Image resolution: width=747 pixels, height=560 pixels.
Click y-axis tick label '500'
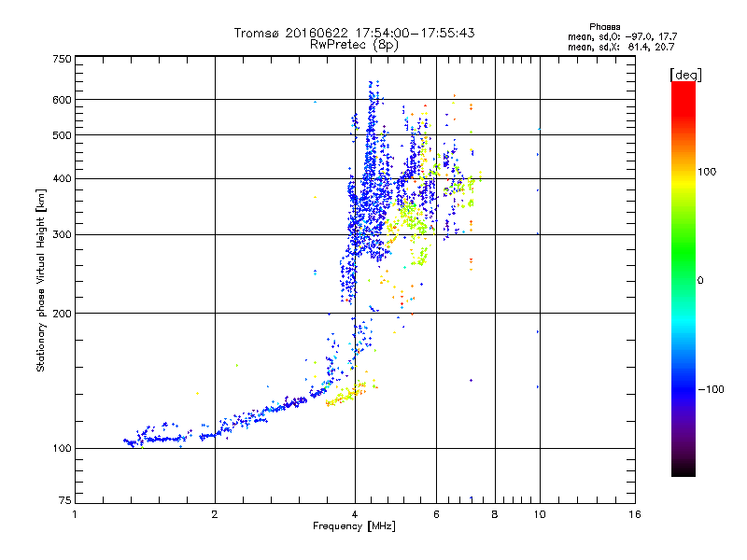[62, 135]
